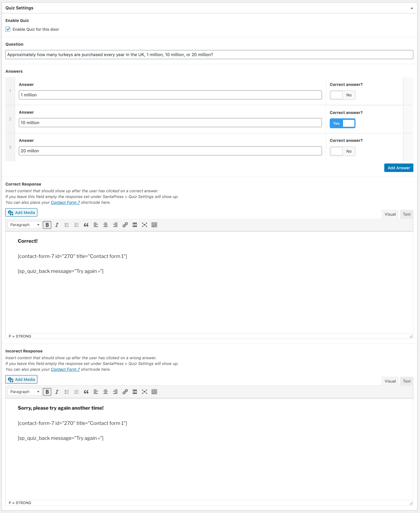The image size is (420, 513).
Task: Open Paragraph format dropdown in Correct Response
Action: [x=24, y=225]
